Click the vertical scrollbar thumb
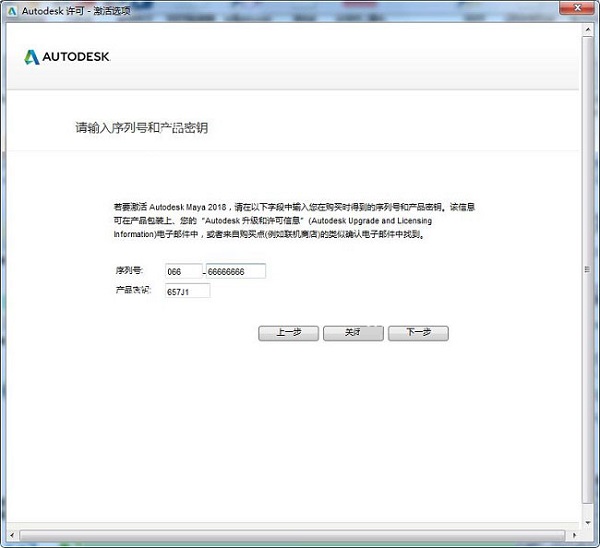This screenshot has height=548, width=600. tap(587, 270)
